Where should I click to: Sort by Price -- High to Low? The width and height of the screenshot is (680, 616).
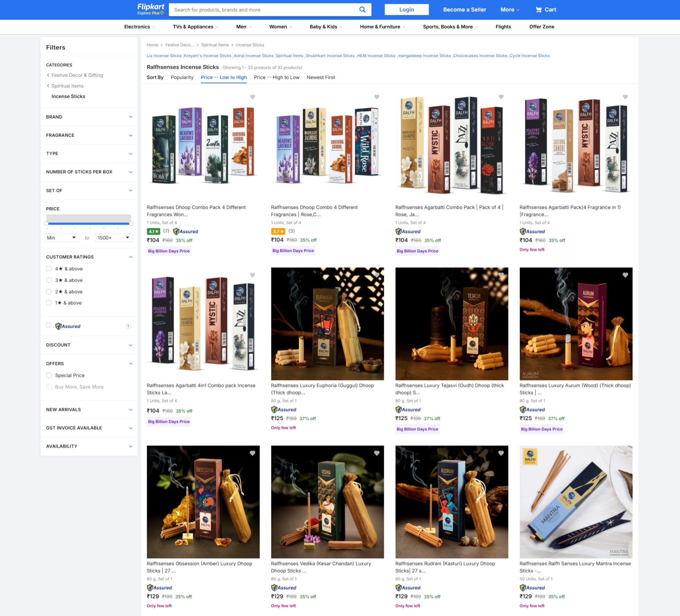click(x=276, y=78)
